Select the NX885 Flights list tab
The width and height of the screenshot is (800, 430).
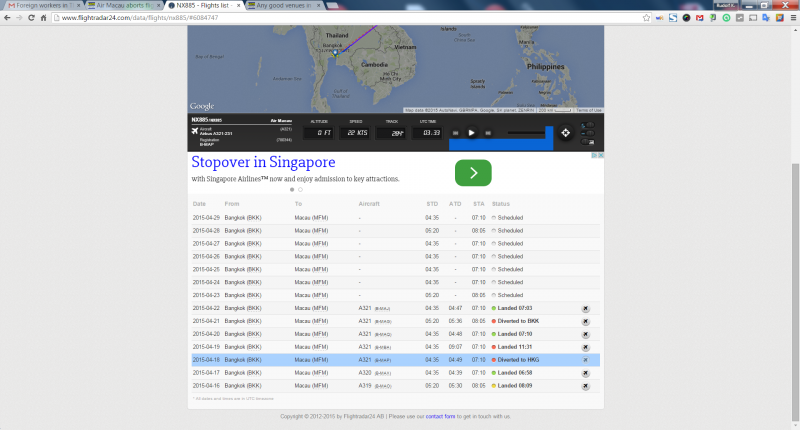204,6
